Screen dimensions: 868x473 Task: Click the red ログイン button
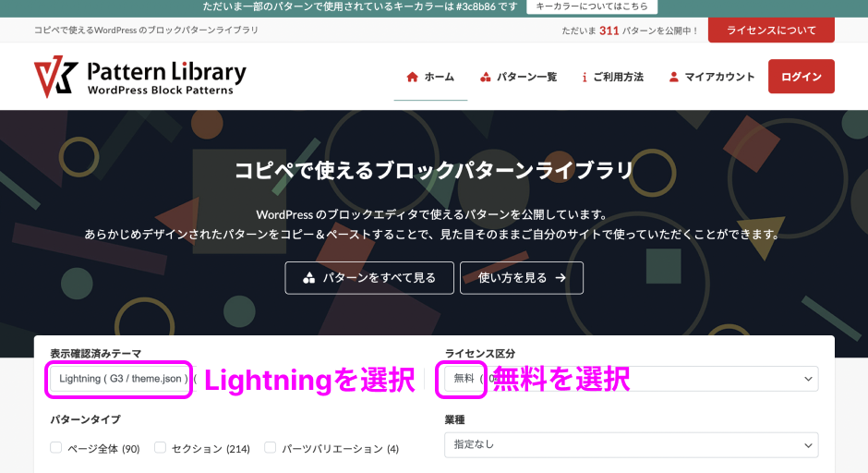pos(801,77)
